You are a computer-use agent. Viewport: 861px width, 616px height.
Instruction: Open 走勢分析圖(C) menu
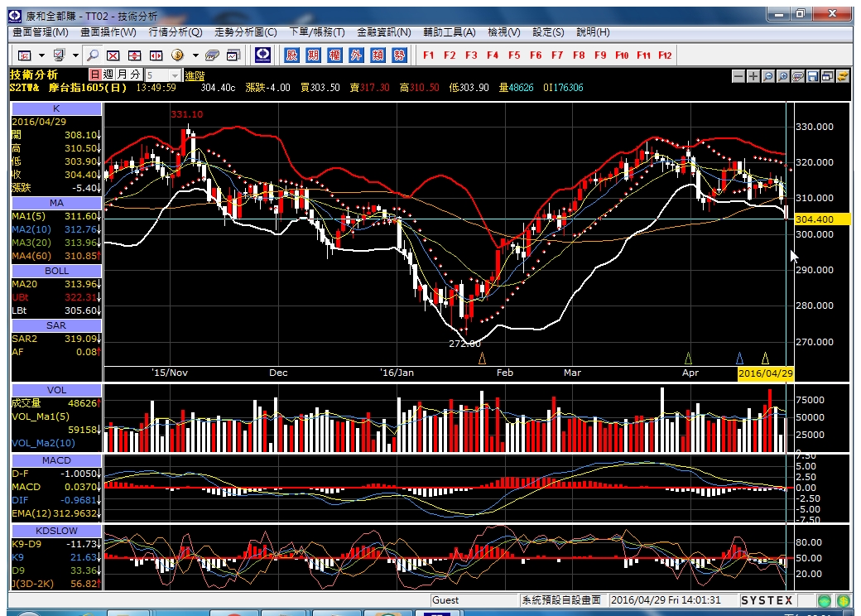click(x=245, y=32)
